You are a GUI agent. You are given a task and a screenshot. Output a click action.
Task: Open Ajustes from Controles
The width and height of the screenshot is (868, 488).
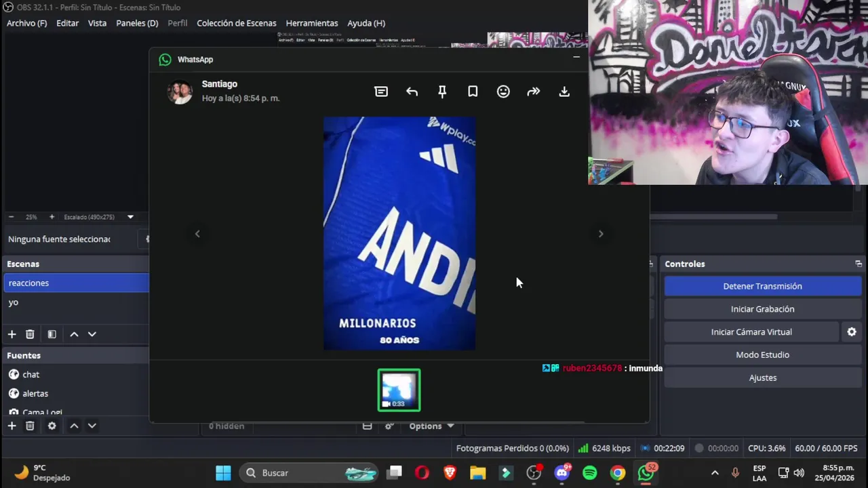pos(763,378)
